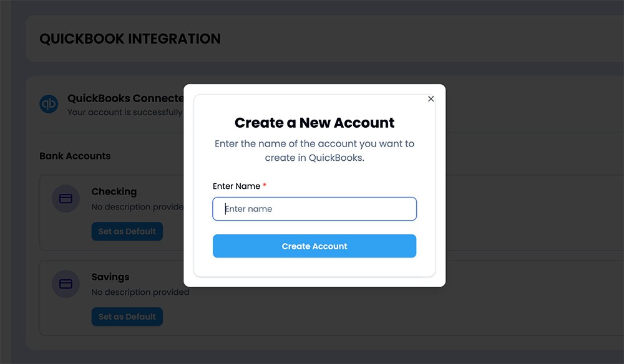Click the Bank Accounts section heading
The width and height of the screenshot is (624, 364).
pyautogui.click(x=75, y=156)
